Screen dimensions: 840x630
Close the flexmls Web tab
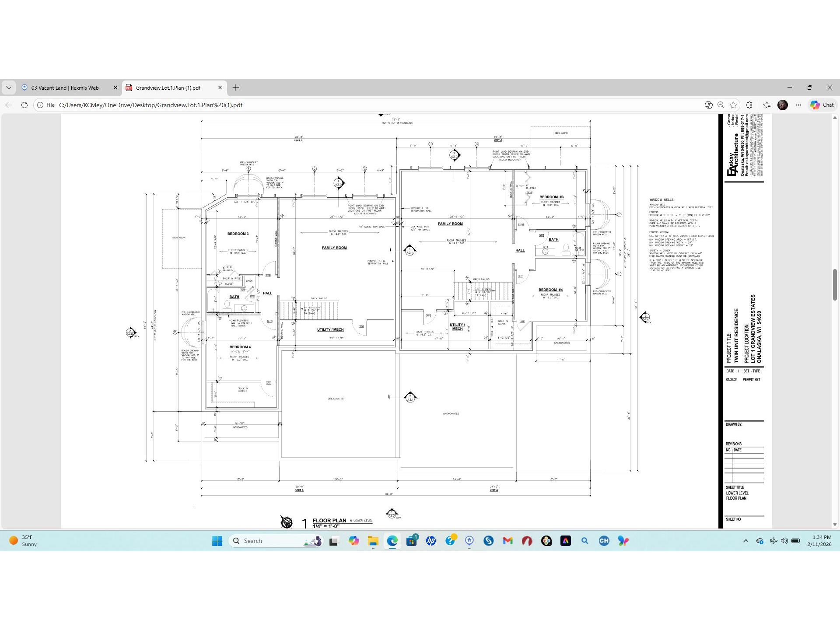click(x=115, y=87)
